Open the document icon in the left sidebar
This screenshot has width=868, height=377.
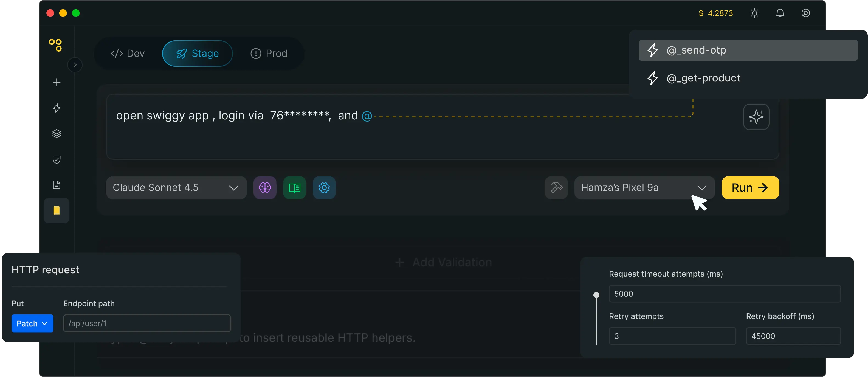pyautogui.click(x=56, y=185)
